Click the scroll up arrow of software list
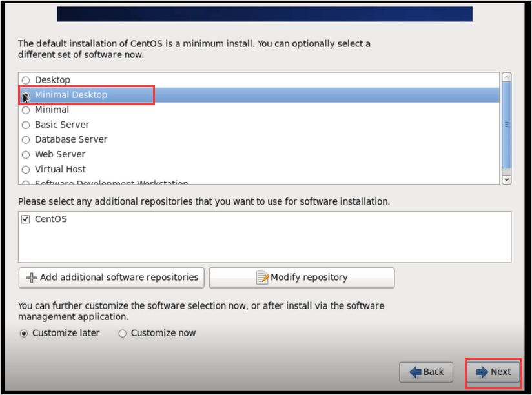The width and height of the screenshot is (532, 395). 507,77
